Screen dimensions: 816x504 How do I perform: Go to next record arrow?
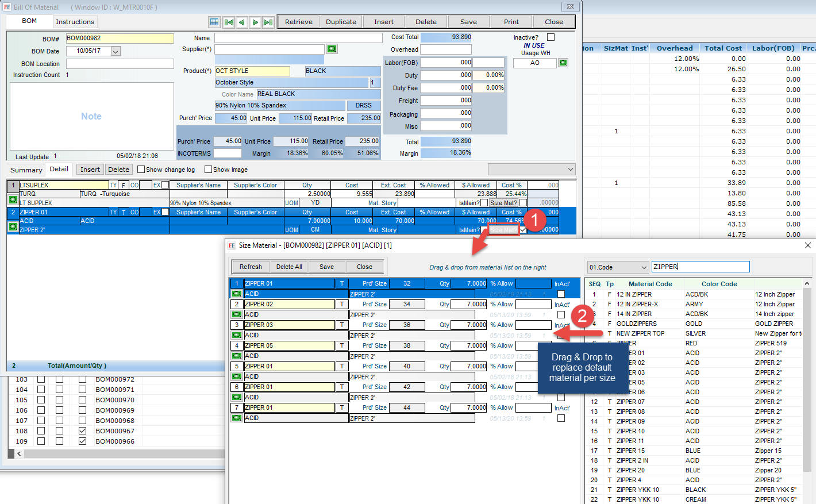255,22
